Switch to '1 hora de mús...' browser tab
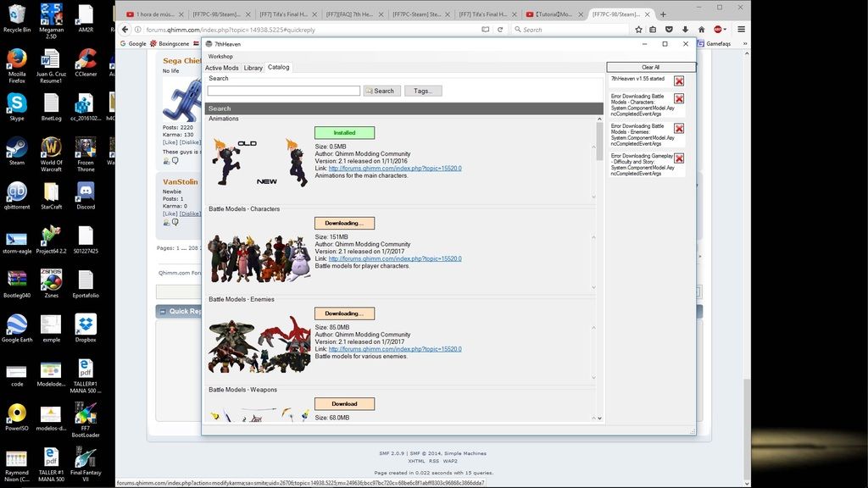Viewport: 868px width, 488px height. pyautogui.click(x=155, y=14)
